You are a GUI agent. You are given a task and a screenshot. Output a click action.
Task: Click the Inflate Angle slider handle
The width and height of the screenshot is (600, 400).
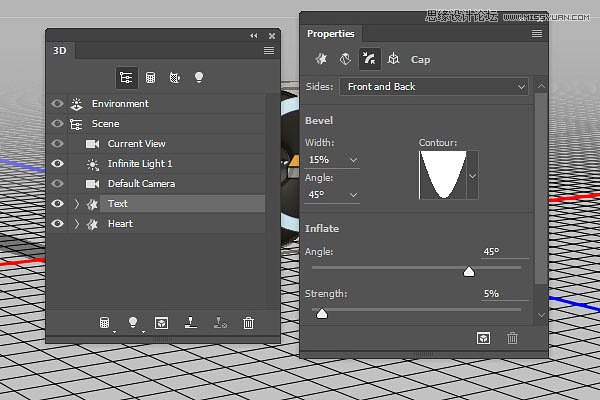(x=469, y=272)
